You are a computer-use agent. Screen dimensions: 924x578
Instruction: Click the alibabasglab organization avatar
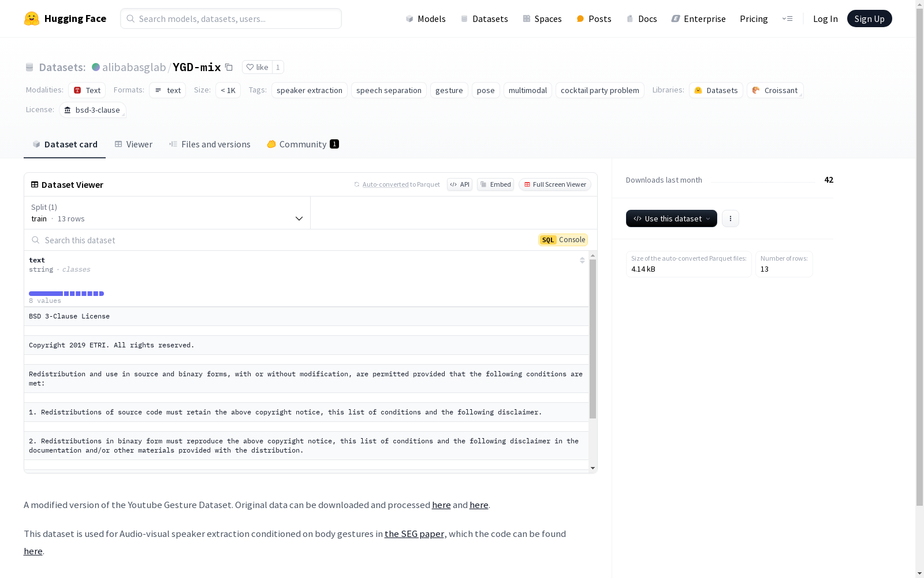click(x=96, y=67)
